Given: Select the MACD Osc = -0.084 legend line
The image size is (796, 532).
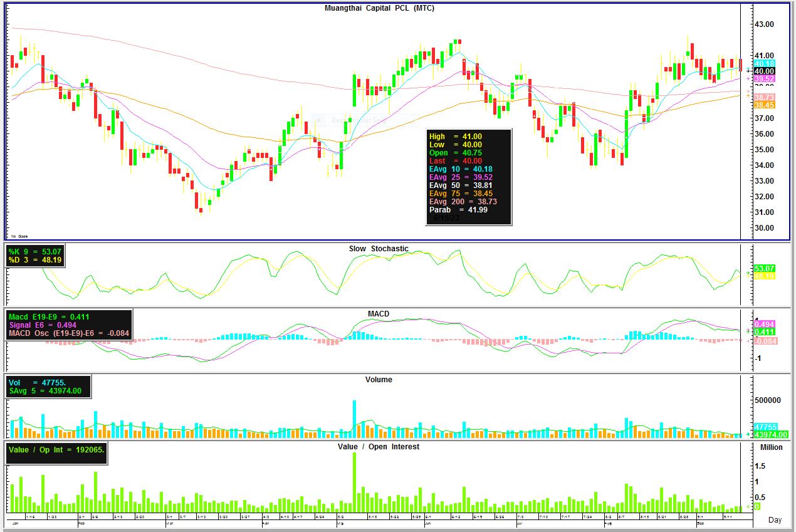Looking at the screenshot, I should click(x=69, y=333).
